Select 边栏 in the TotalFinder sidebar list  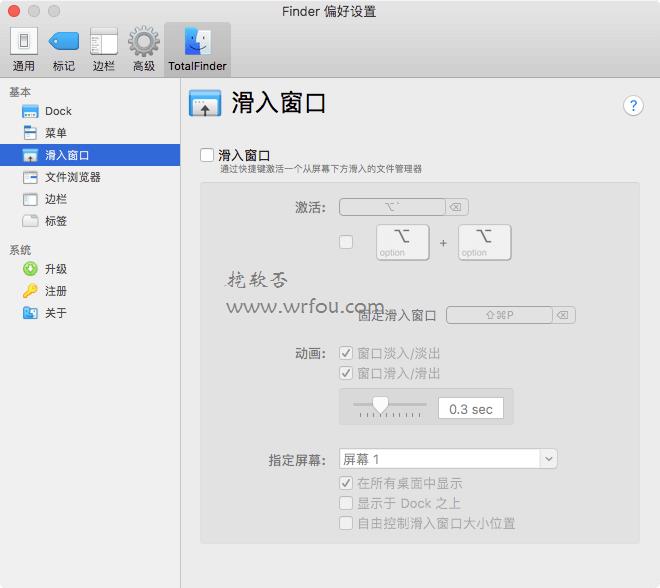pos(90,199)
